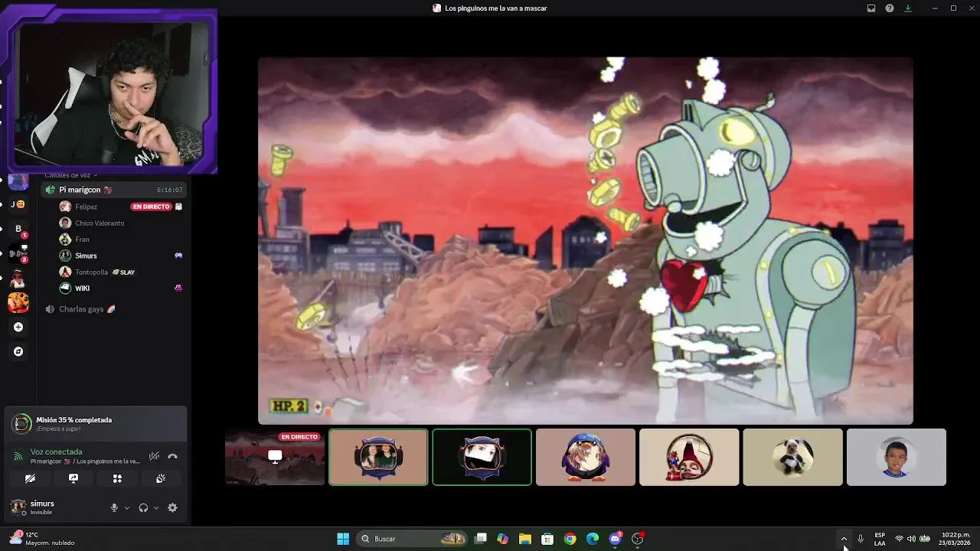Select the masked-face avatar participant tile
Viewport: 980px width, 551px height.
coord(482,457)
